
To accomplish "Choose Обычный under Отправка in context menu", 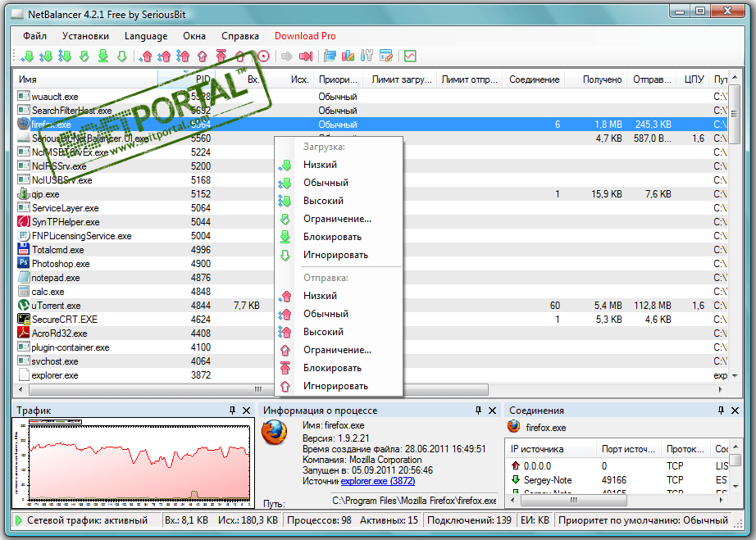I will (339, 314).
